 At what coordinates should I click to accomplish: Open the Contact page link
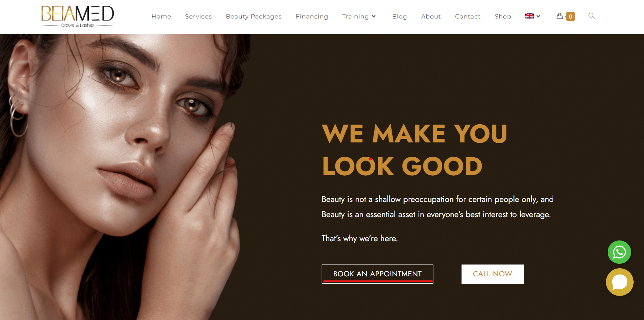[467, 16]
